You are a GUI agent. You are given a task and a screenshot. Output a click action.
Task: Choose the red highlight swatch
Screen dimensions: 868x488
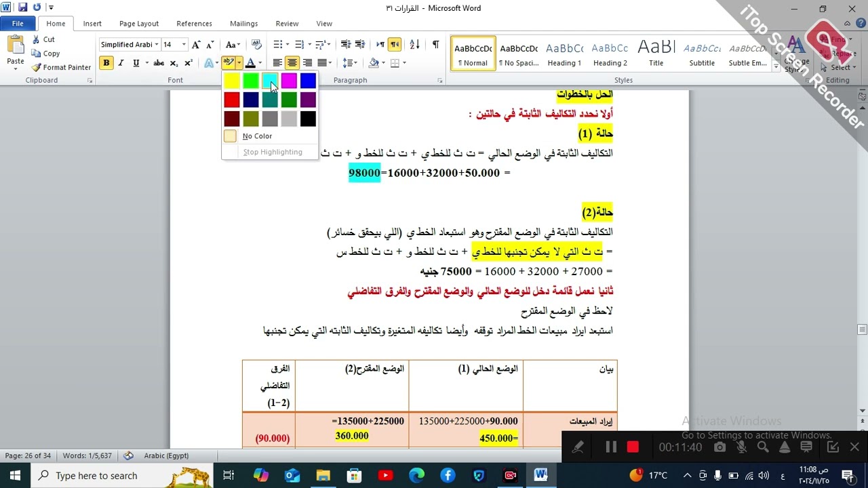232,100
